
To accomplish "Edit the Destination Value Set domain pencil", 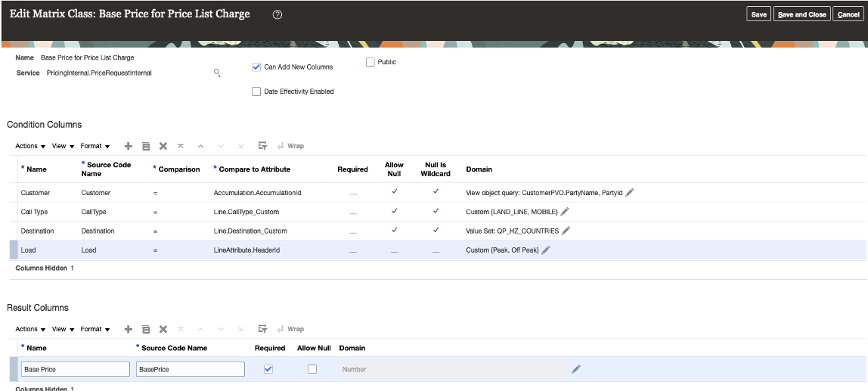I will coord(566,231).
